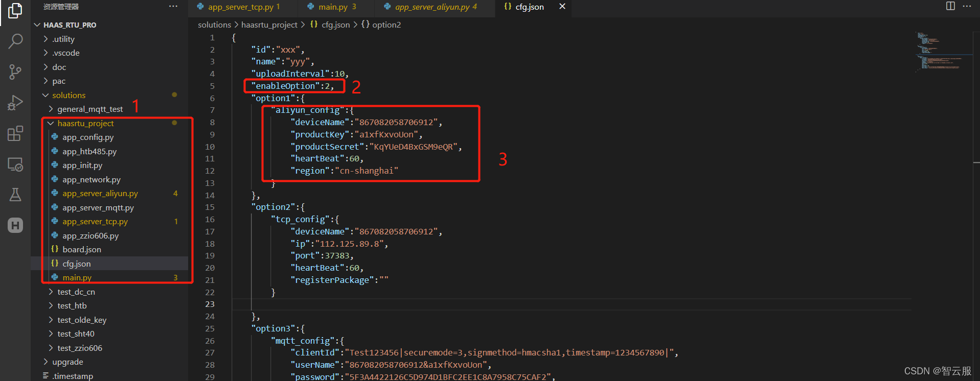The image size is (980, 381).
Task: Open the .timestamp file
Action: [73, 376]
